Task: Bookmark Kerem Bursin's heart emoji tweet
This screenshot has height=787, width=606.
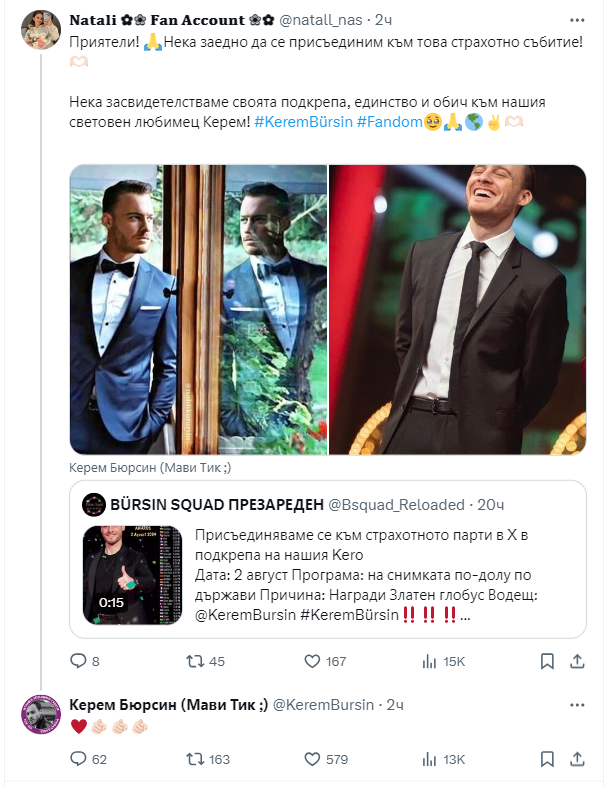Action: (546, 760)
